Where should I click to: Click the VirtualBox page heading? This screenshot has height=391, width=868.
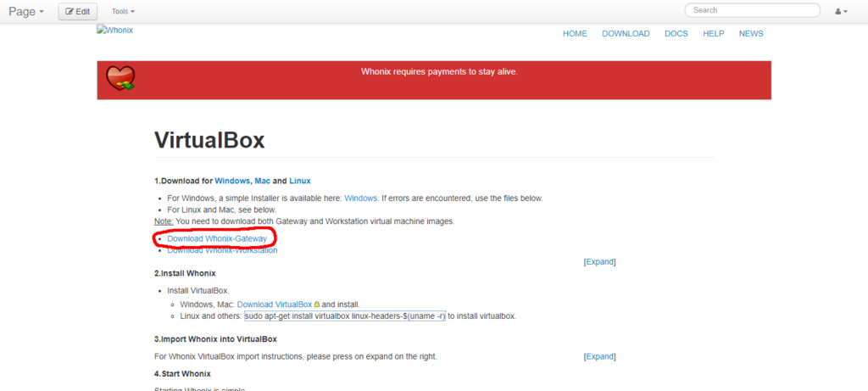(209, 140)
